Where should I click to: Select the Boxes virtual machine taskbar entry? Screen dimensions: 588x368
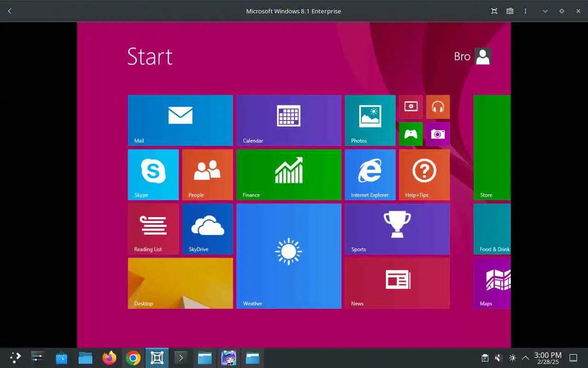(157, 357)
